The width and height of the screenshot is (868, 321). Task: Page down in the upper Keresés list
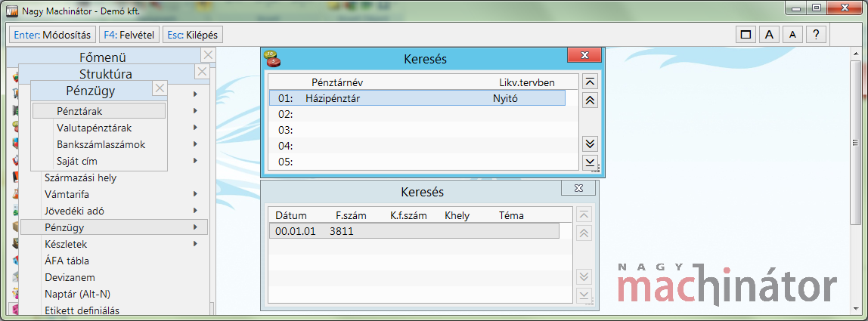(x=590, y=144)
